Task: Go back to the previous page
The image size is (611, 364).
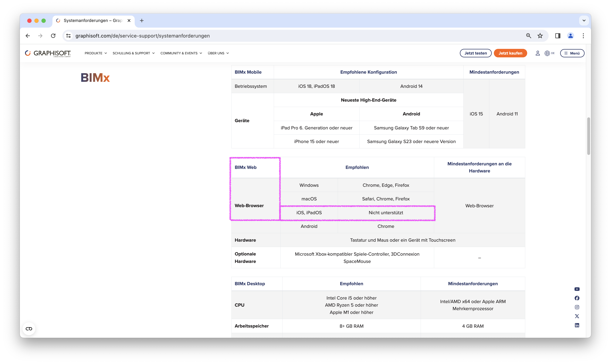Action: [x=28, y=36]
